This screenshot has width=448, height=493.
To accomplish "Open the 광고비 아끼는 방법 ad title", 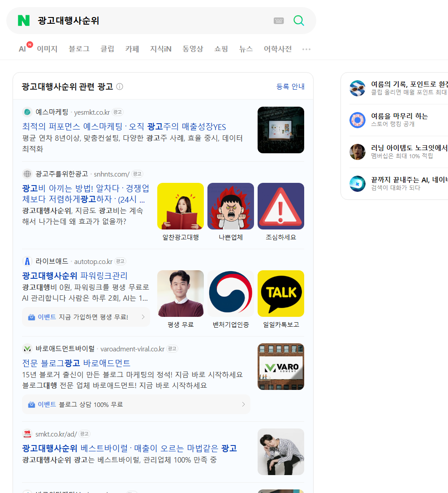I will click(x=86, y=194).
